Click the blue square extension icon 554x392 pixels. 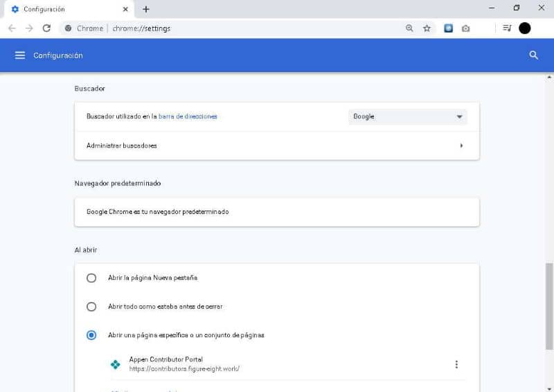(x=448, y=28)
